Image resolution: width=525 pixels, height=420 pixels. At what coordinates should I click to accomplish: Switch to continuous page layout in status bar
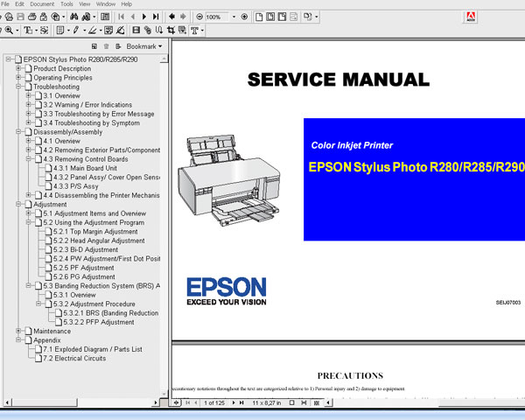pyautogui.click(x=304, y=402)
